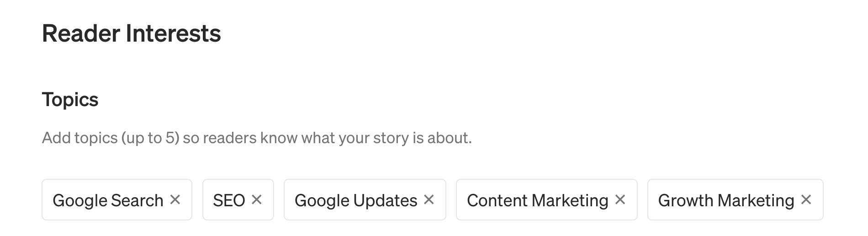Remove the Growth Marketing topic tag
The height and width of the screenshot is (236, 868).
(x=806, y=199)
